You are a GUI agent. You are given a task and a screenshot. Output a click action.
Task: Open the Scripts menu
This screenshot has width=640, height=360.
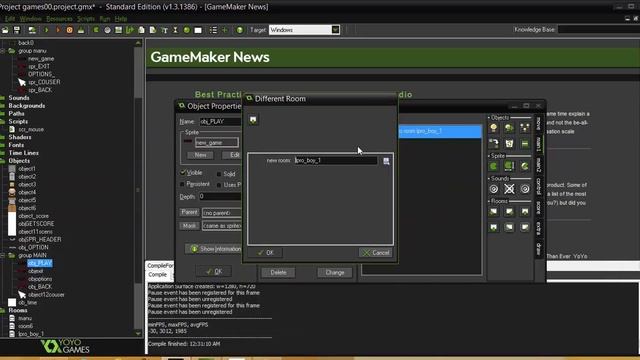[x=86, y=19]
